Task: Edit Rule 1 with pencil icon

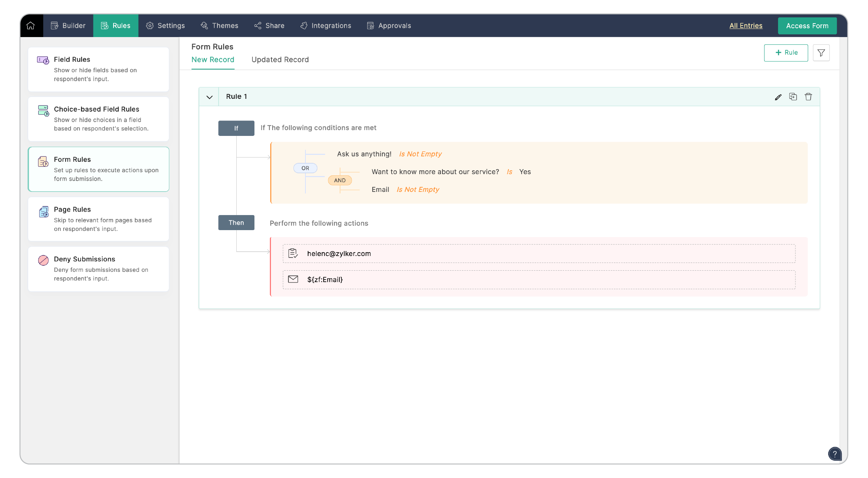Action: pos(778,97)
